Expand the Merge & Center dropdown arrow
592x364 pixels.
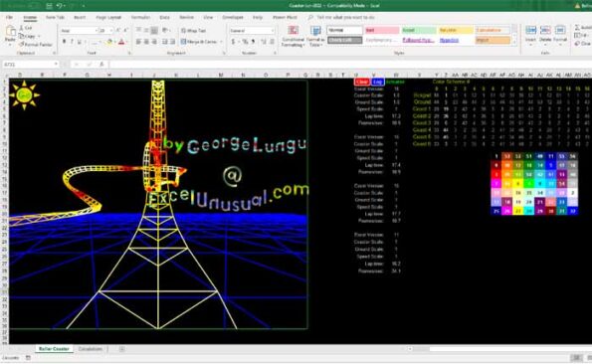click(x=221, y=42)
